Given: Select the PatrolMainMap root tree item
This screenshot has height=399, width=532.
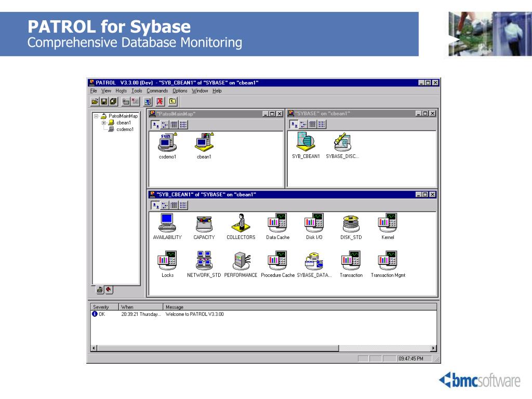Looking at the screenshot, I should (123, 116).
